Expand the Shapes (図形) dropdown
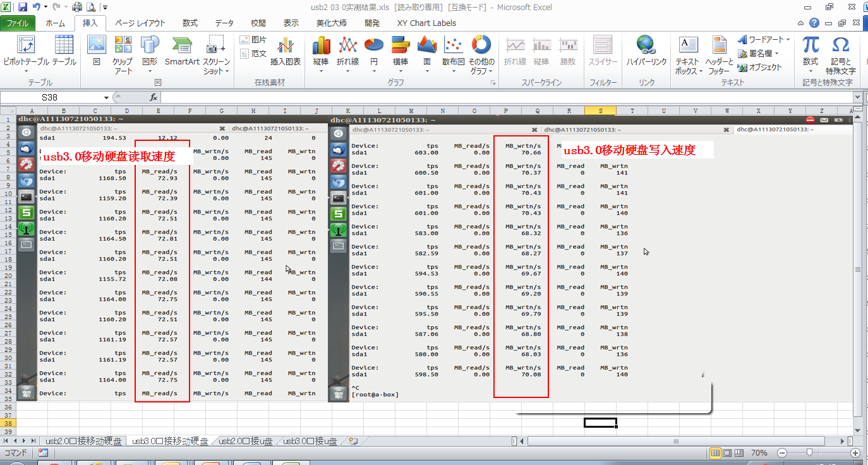This screenshot has height=465, width=868. [150, 54]
